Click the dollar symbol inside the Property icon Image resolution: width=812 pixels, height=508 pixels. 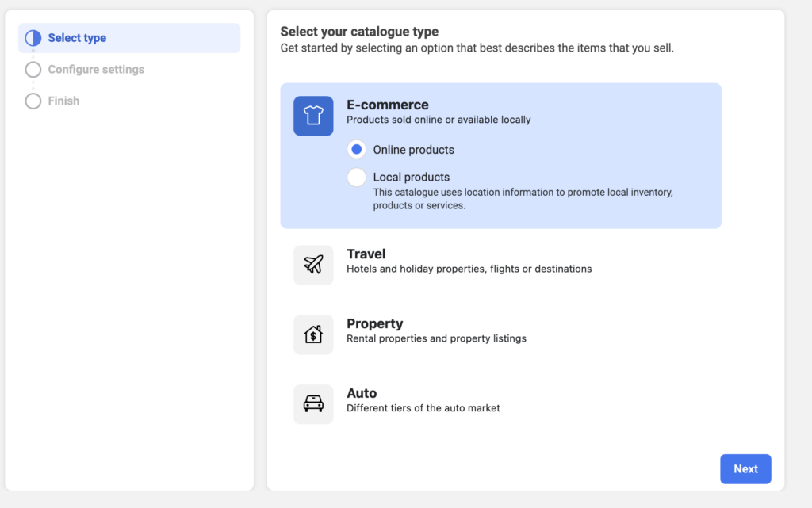314,336
